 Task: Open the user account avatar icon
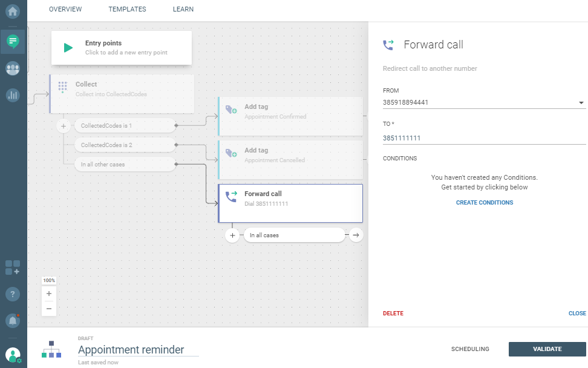pos(13,355)
